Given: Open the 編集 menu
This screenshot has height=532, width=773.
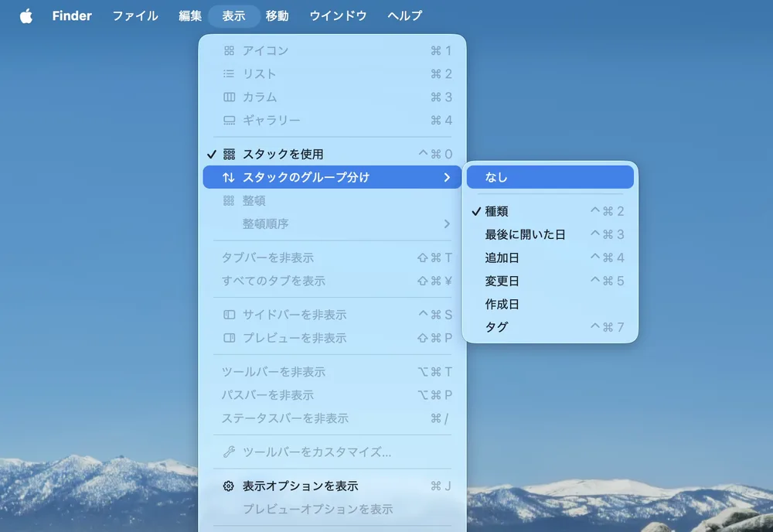Looking at the screenshot, I should [190, 15].
